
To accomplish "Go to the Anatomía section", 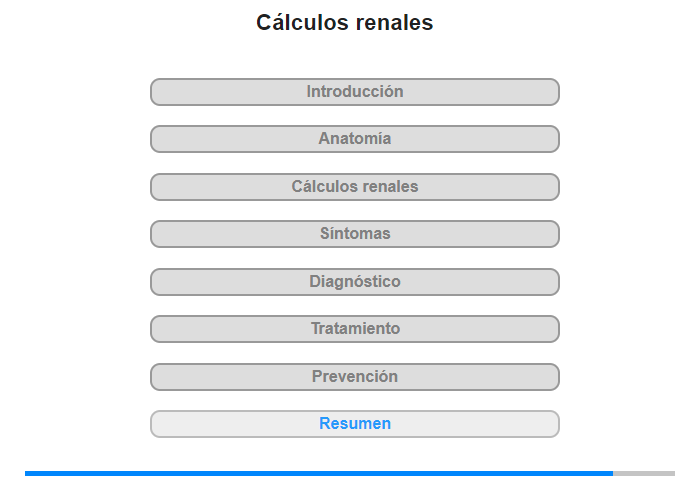I will point(354,139).
